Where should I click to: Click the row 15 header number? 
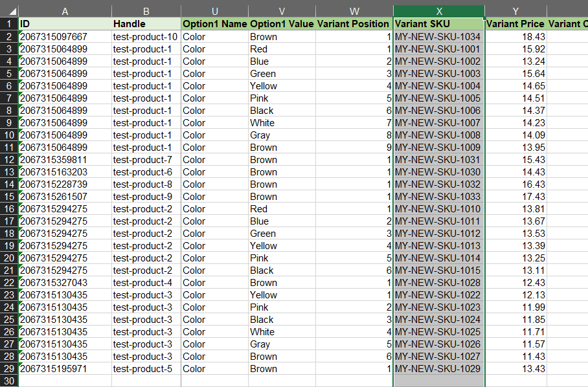point(9,197)
